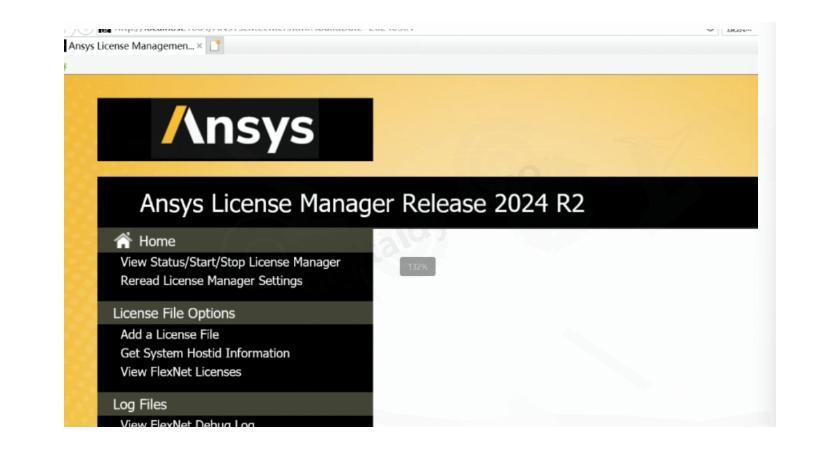Screen dimensions: 840x450
Task: Close the Ansys License Management tab
Action: [199, 46]
